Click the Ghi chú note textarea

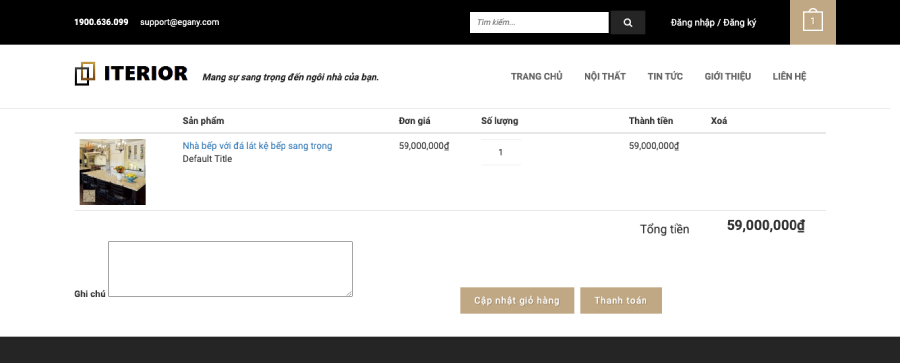(x=230, y=269)
